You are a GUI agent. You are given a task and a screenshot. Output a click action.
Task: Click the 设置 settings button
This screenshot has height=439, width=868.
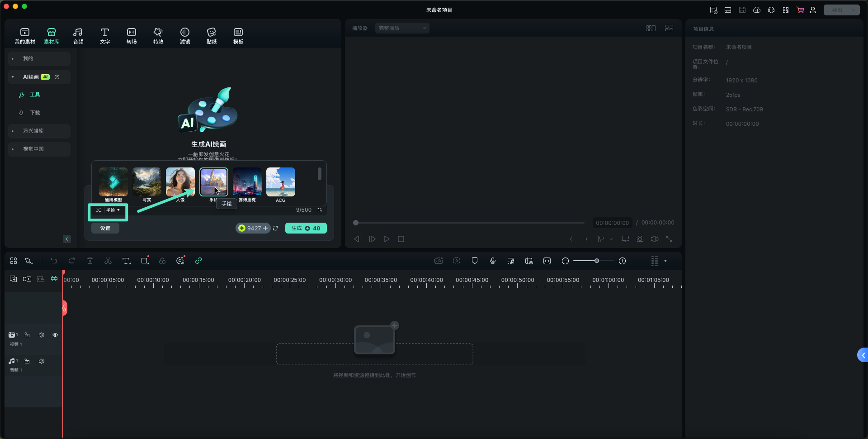coord(105,228)
